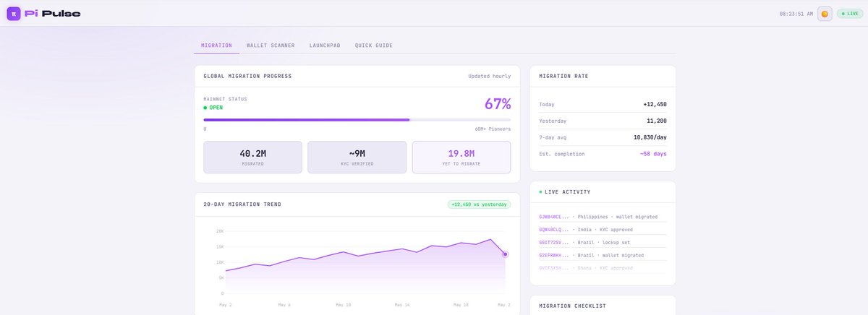Image resolution: width=868 pixels, height=315 pixels.
Task: Click the 7-day avg 10,830/day value
Action: 650,137
